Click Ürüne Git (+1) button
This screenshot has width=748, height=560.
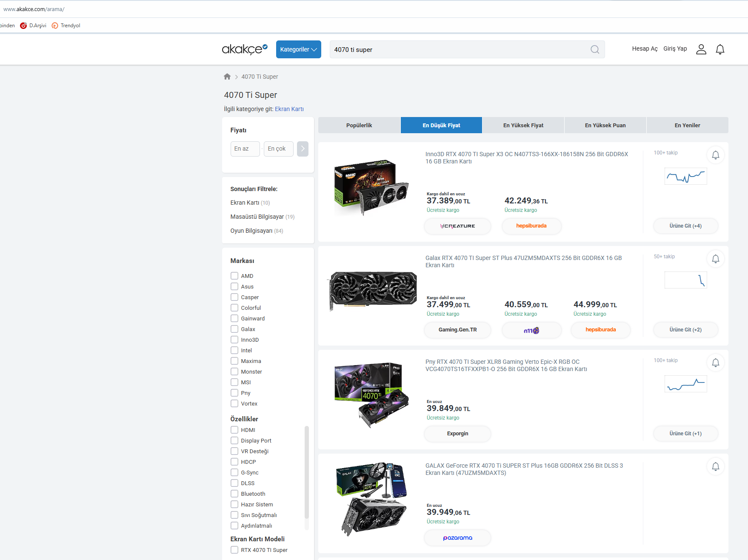(x=685, y=434)
